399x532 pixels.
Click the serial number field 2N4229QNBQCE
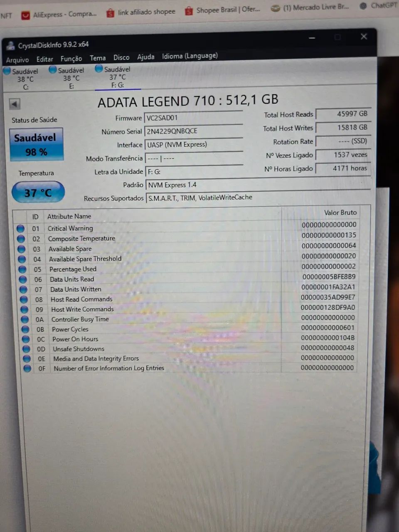pyautogui.click(x=193, y=131)
